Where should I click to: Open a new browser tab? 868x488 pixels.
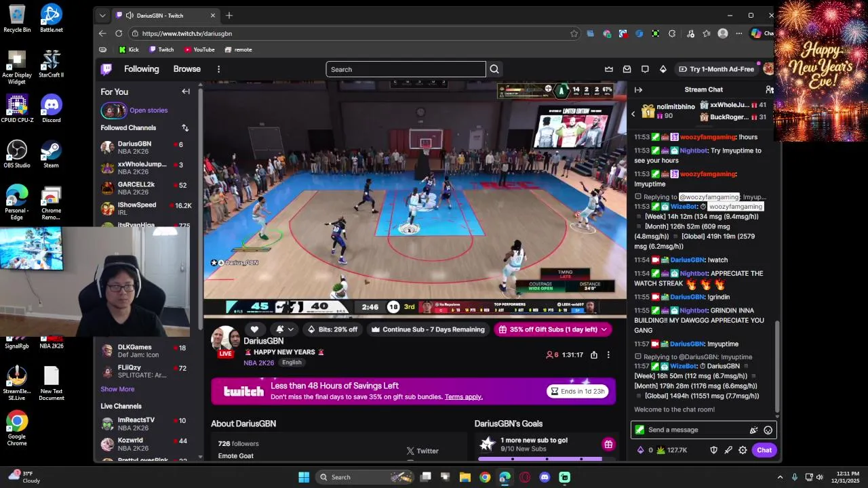229,15
